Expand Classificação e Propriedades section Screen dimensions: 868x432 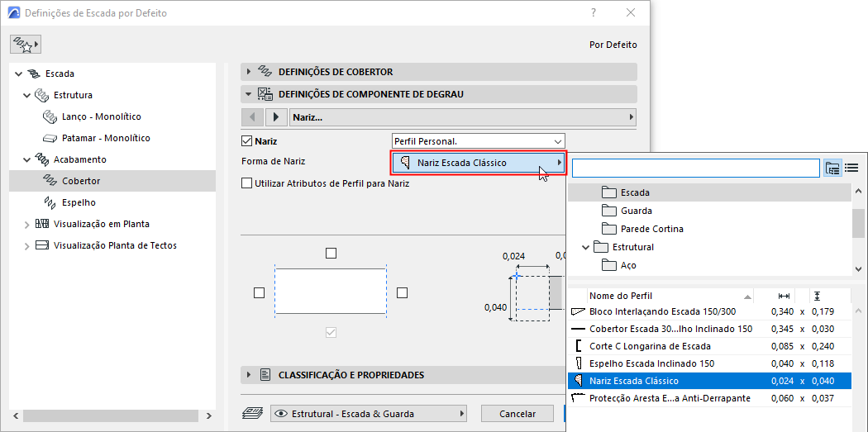pyautogui.click(x=249, y=375)
